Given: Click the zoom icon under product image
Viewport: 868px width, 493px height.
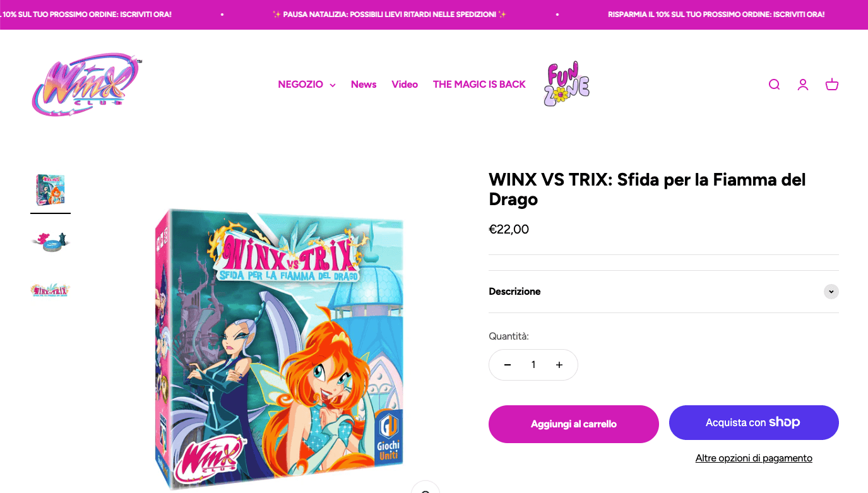Looking at the screenshot, I should [x=425, y=489].
